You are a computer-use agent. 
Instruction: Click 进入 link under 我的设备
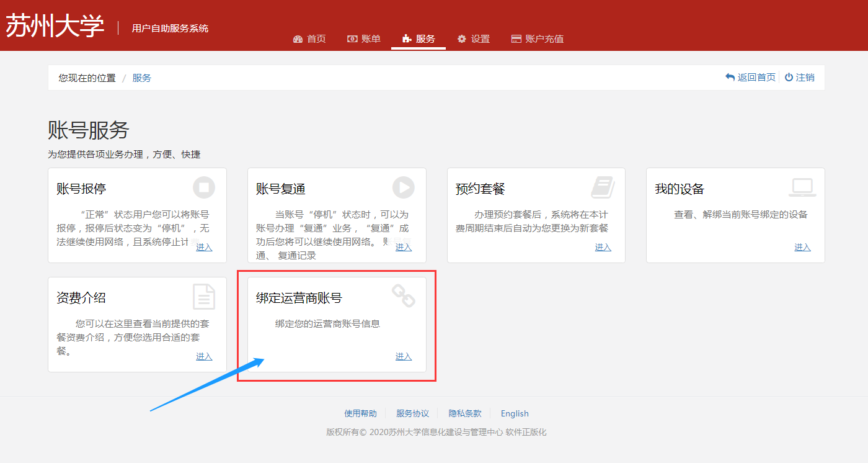click(802, 247)
